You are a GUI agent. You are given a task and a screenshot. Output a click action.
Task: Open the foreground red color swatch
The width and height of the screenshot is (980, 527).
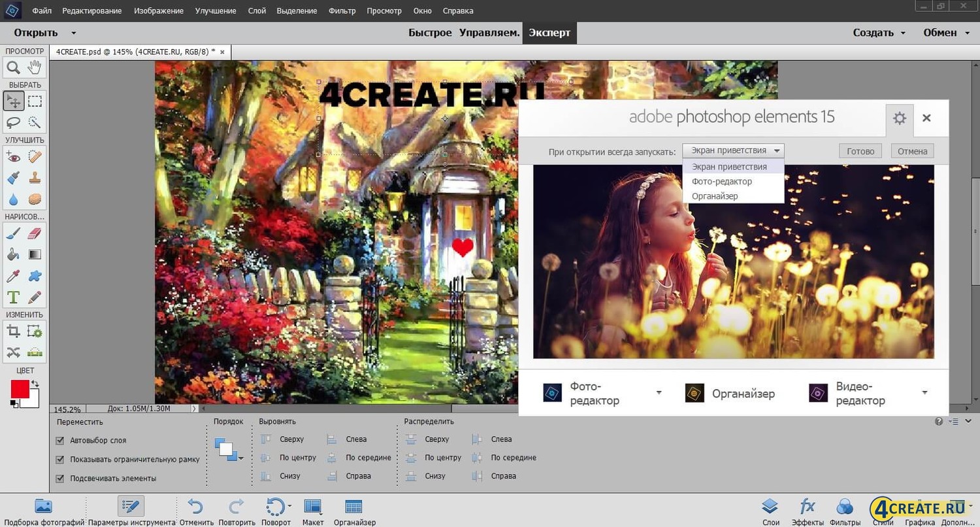point(19,388)
